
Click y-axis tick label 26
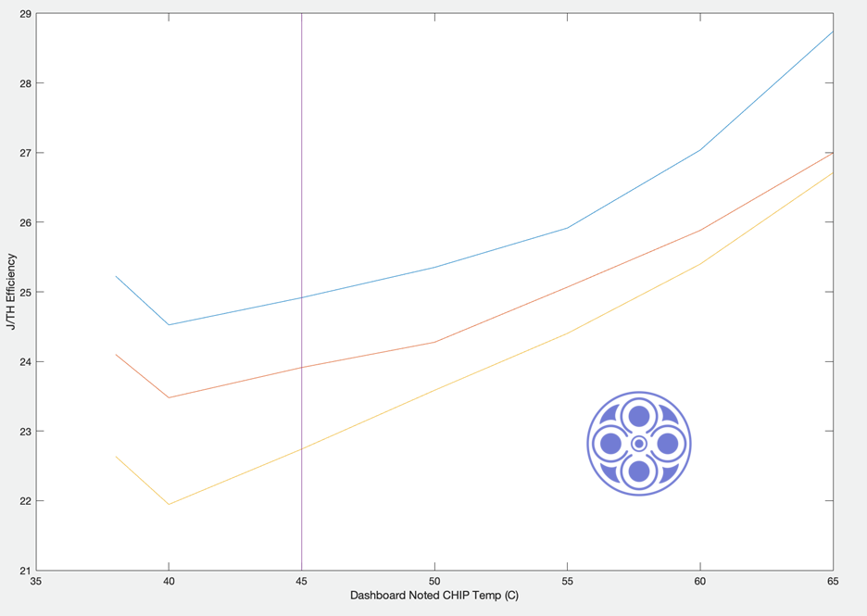(25, 222)
